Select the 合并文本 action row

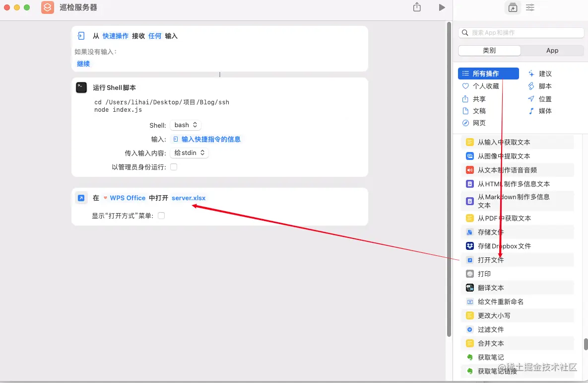tap(518, 343)
